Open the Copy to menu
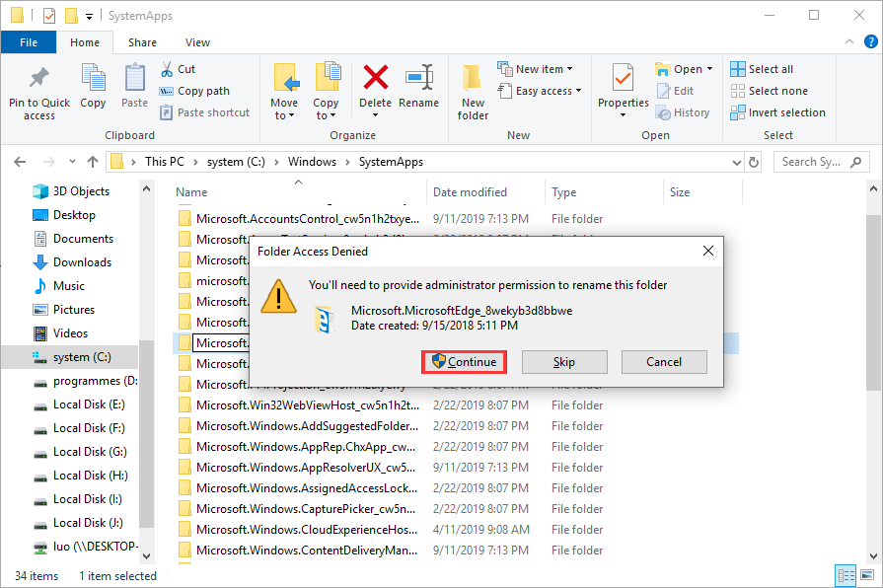The image size is (883, 588). [326, 91]
